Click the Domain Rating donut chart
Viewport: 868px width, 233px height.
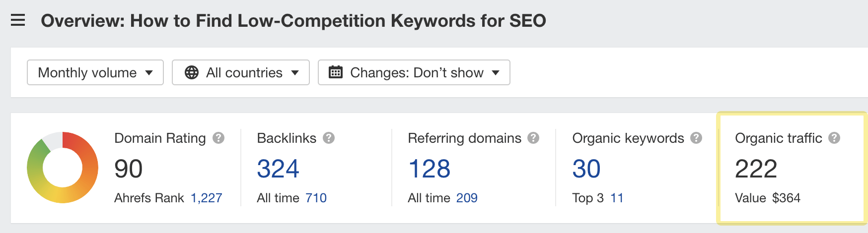click(x=63, y=168)
